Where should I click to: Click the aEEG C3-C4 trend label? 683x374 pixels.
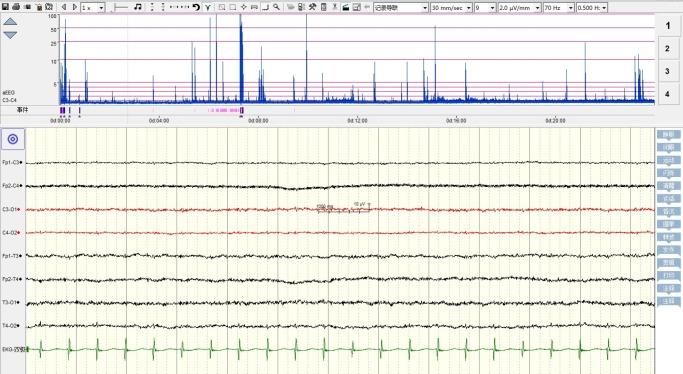pyautogui.click(x=9, y=97)
